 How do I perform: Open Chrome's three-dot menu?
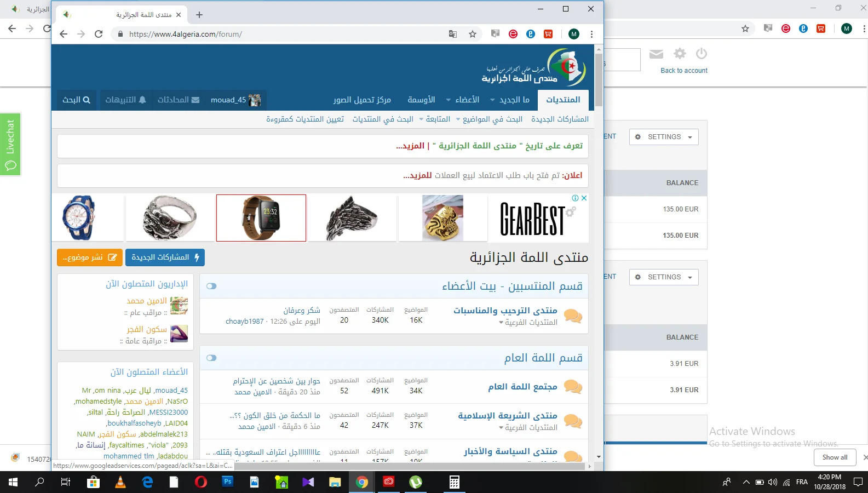pos(591,34)
